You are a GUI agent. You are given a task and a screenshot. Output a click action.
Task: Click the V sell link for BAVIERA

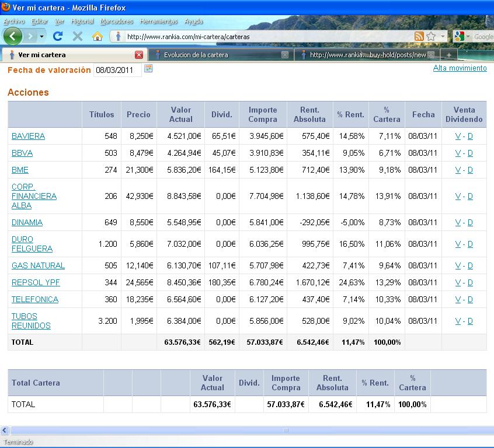(x=458, y=136)
